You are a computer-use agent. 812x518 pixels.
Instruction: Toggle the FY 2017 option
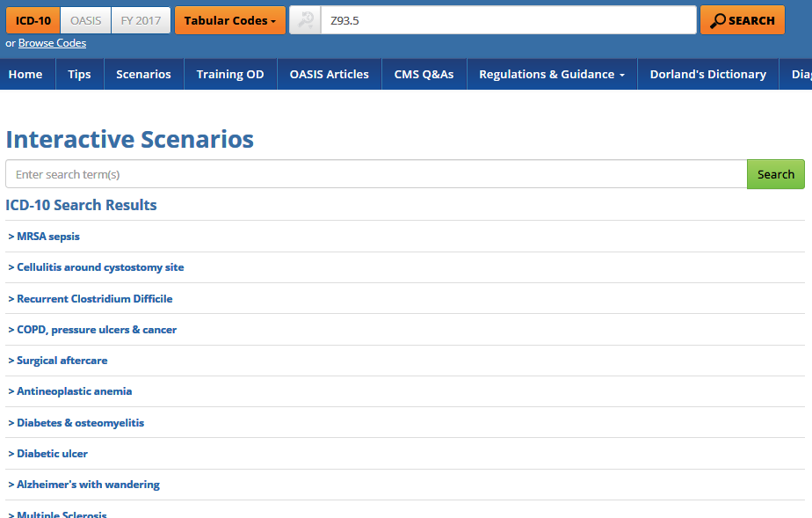point(141,20)
